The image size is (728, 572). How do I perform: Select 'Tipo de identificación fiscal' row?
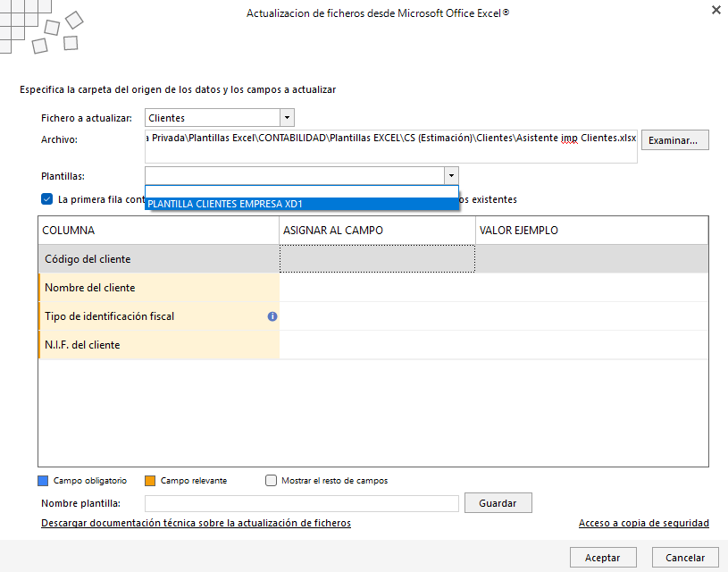(373, 316)
